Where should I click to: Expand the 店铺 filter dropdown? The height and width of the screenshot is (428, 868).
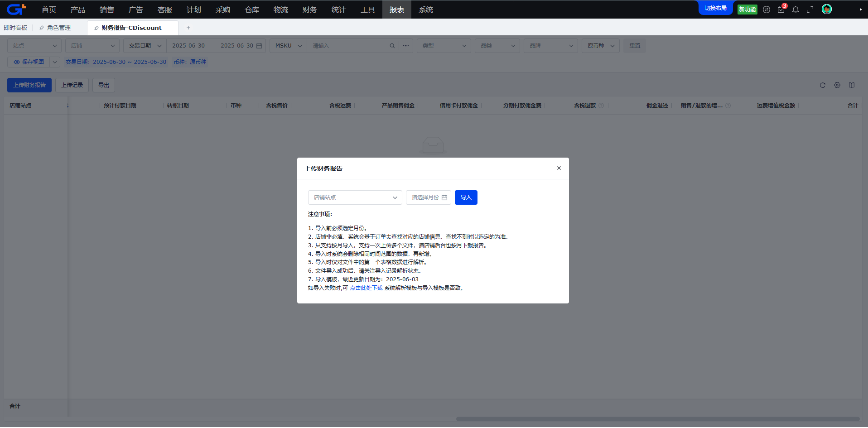tap(92, 46)
